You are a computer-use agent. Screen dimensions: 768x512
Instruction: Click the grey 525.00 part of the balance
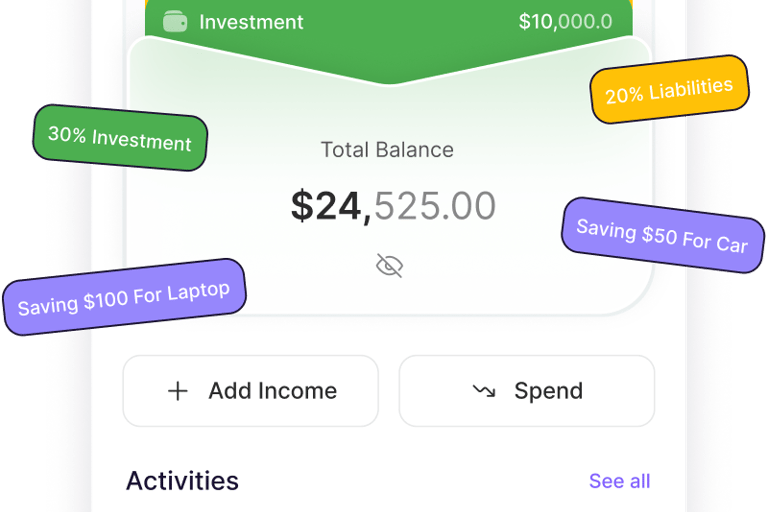[435, 206]
